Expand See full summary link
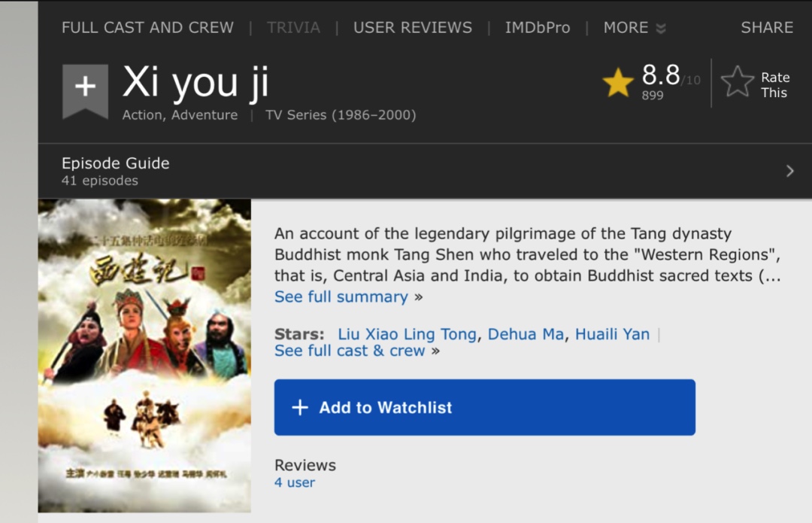 pos(341,296)
